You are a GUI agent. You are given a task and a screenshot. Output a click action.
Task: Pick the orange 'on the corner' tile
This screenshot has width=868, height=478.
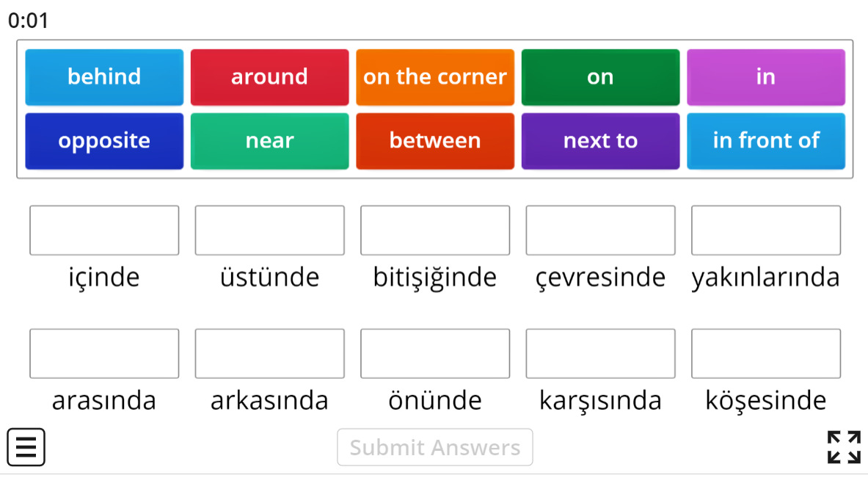pyautogui.click(x=434, y=76)
